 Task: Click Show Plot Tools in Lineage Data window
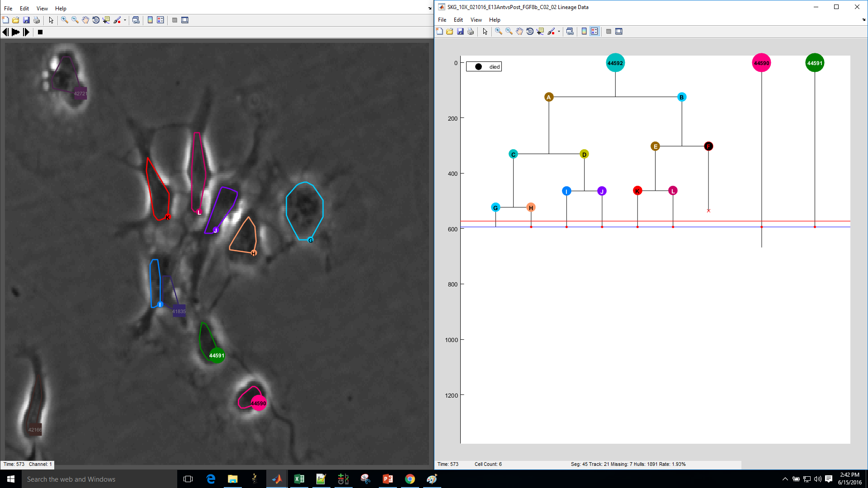(619, 31)
